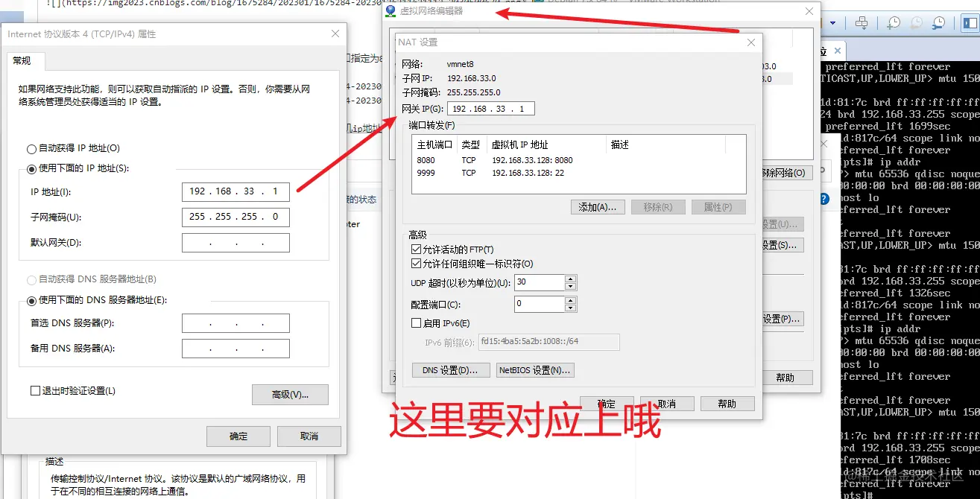Screen dimensions: 980x499
Task: Increase 配置端口 value with up arrow
Action: tap(571, 300)
